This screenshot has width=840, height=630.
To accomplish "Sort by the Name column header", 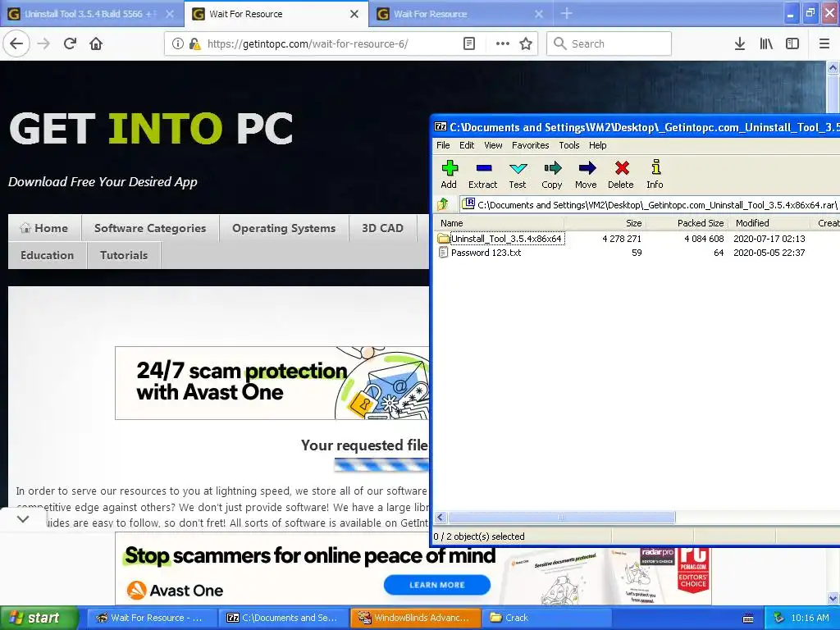I will (498, 223).
